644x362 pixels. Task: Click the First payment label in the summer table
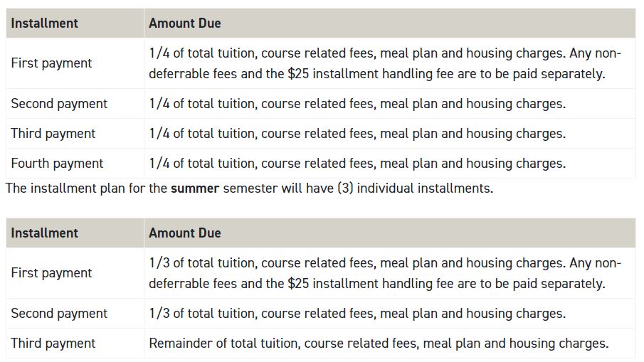[51, 273]
